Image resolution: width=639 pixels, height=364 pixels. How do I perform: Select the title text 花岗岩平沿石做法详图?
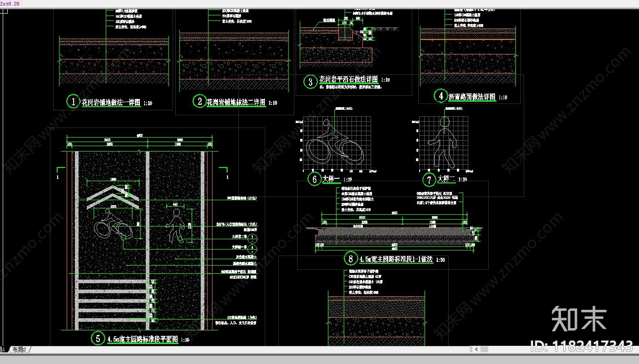pos(348,79)
